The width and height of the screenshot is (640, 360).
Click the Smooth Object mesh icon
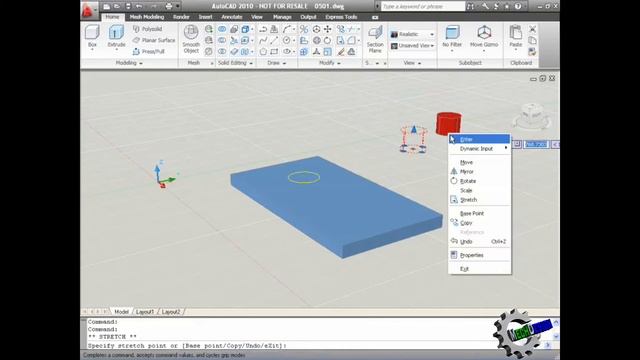coord(191,32)
